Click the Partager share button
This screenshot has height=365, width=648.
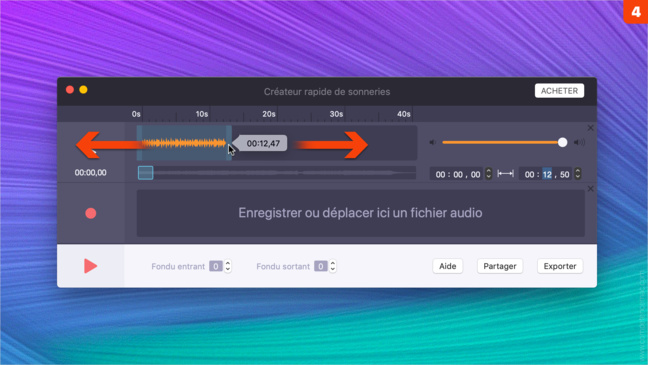(x=500, y=266)
